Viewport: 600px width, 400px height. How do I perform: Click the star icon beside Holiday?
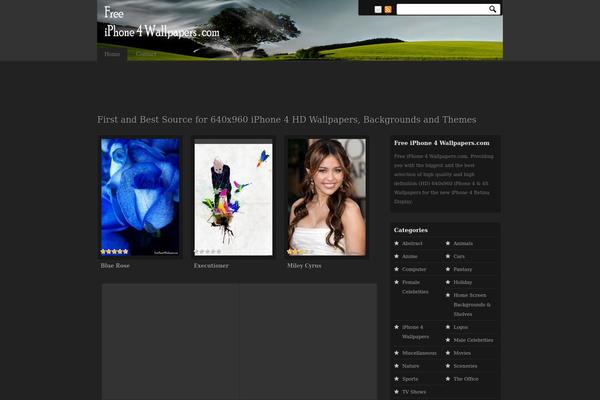pyautogui.click(x=448, y=282)
